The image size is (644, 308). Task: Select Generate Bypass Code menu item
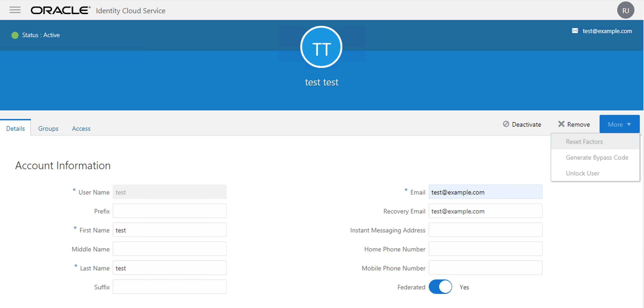coord(595,157)
